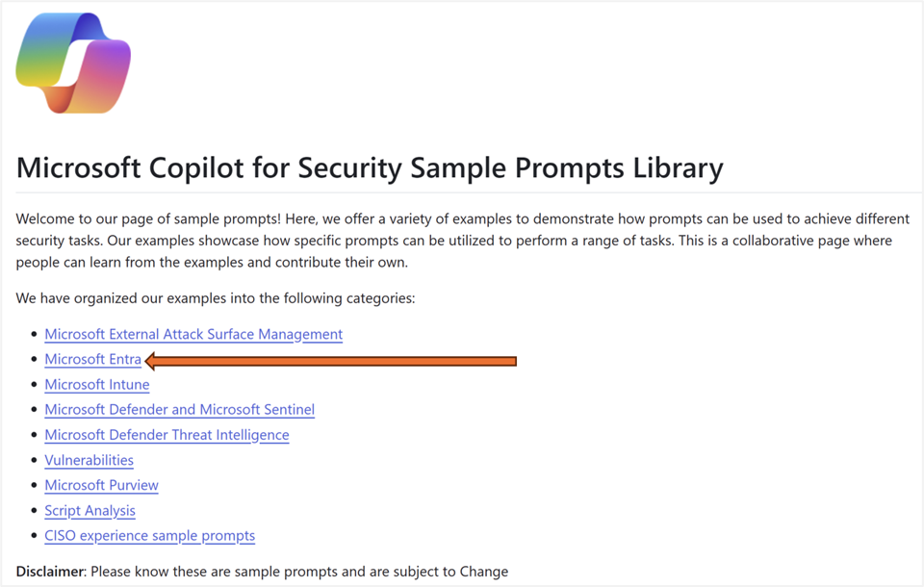Open the Microsoft Entra link

92,360
